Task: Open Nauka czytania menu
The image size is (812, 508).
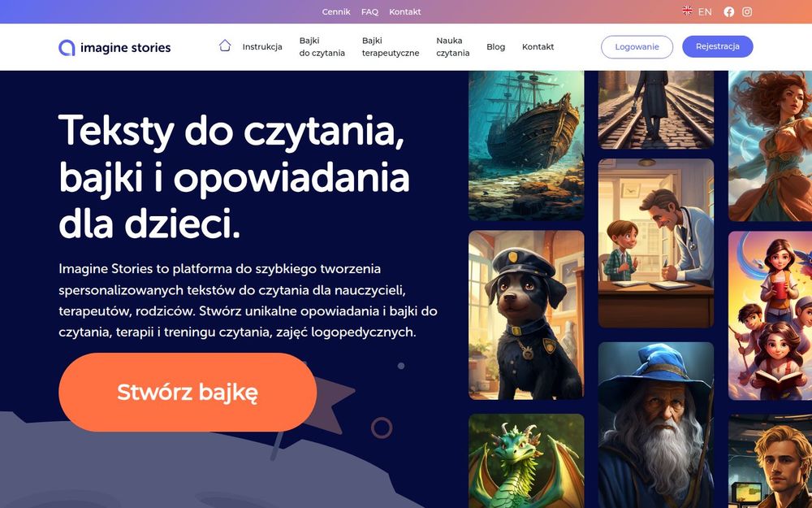Action: pos(452,46)
